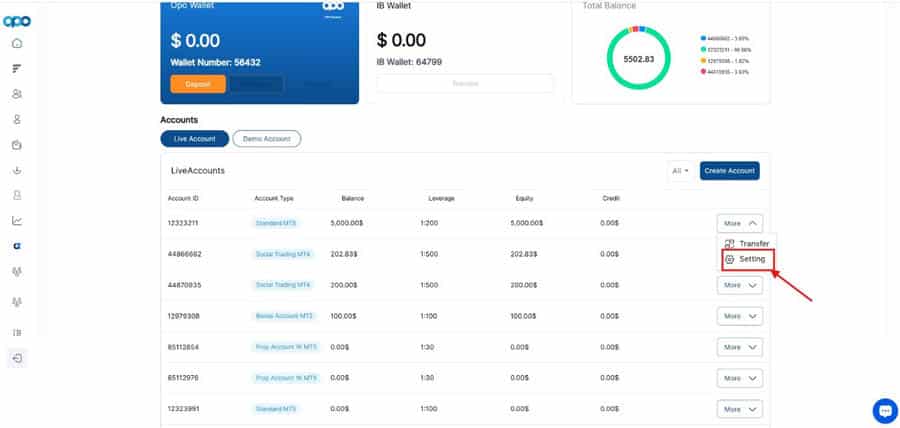Screen dimensions: 900x428
Task: Click the Account Type column header
Action: pyautogui.click(x=274, y=199)
